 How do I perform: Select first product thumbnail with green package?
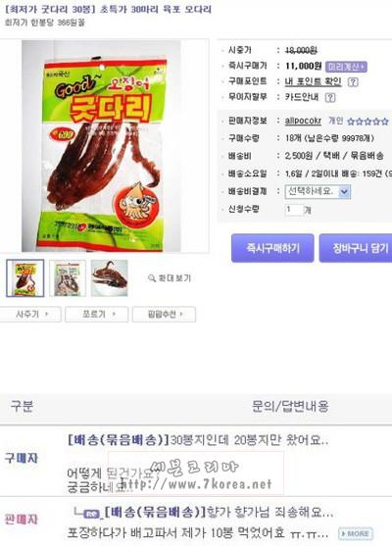25,277
